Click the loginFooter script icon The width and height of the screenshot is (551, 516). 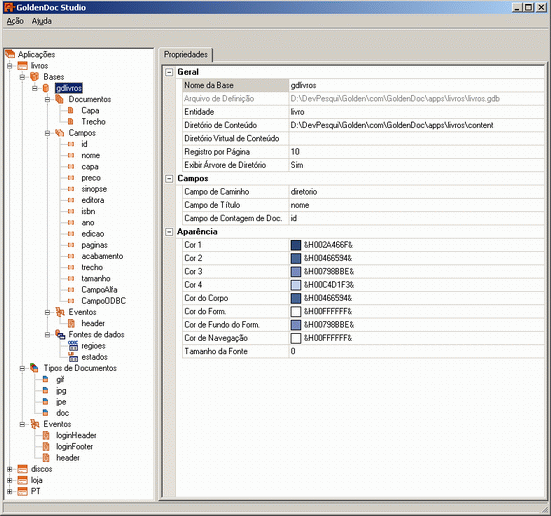tap(46, 446)
